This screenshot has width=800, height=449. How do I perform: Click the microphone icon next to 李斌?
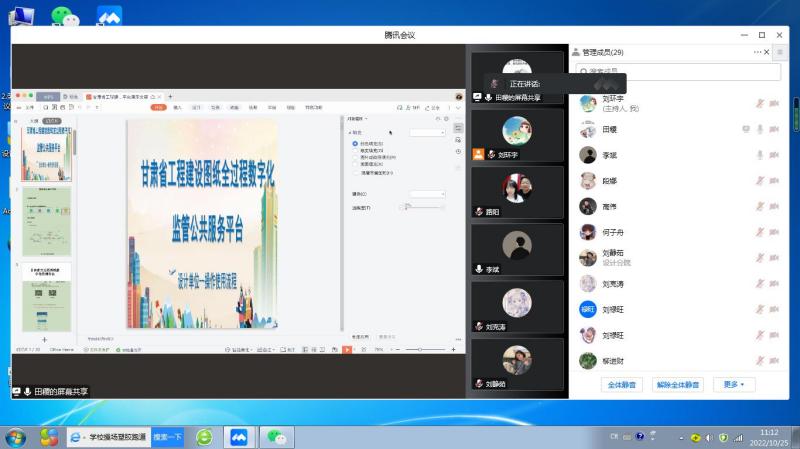pos(760,155)
